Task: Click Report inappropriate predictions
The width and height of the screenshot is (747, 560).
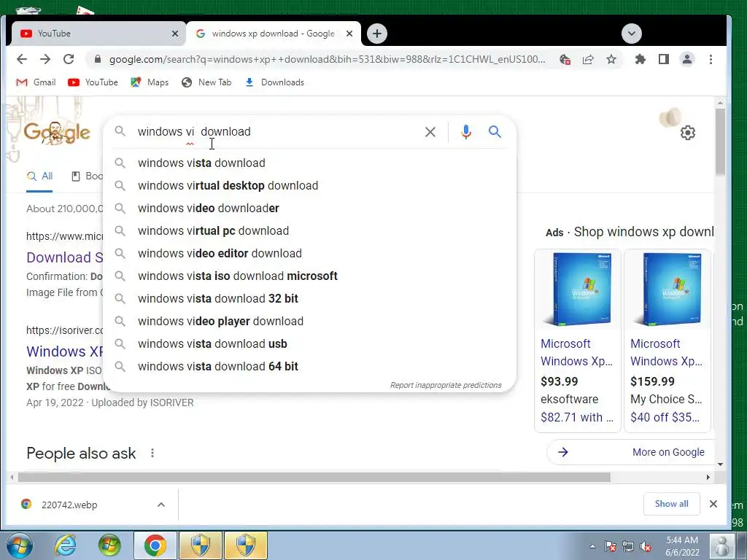Action: [446, 385]
